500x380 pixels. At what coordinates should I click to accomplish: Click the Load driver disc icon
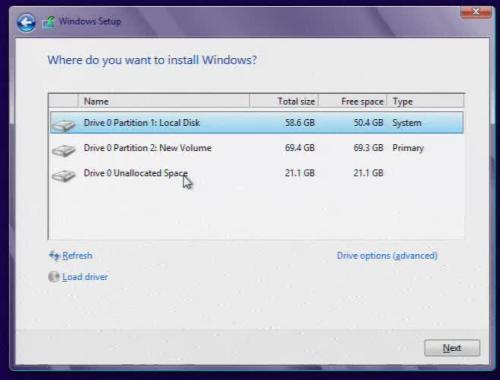pyautogui.click(x=54, y=277)
